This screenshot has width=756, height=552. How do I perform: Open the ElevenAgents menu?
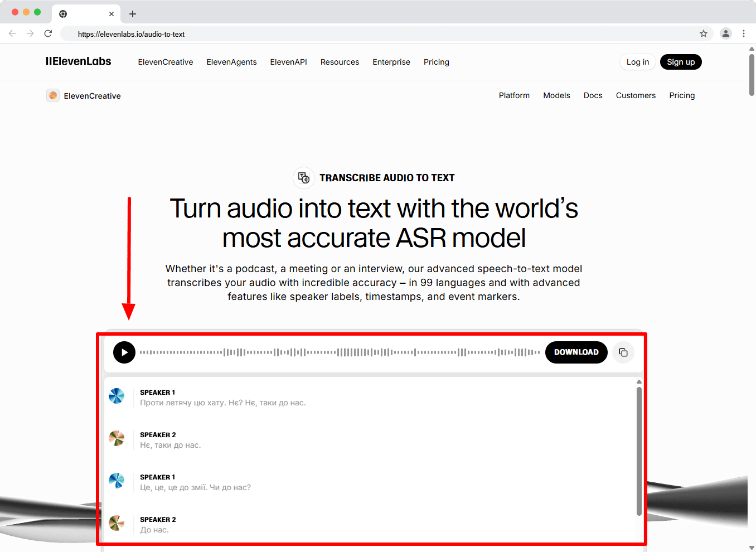(231, 62)
